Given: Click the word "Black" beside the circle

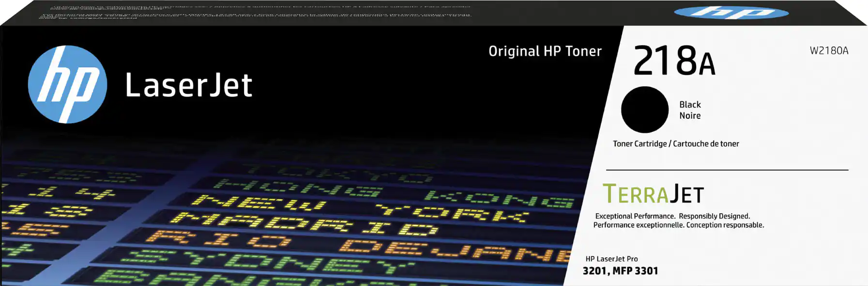Looking at the screenshot, I should [690, 105].
